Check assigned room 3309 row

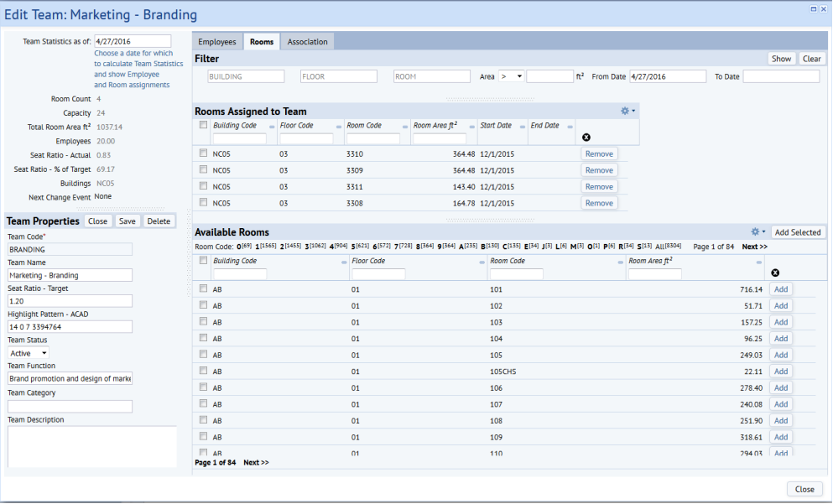pyautogui.click(x=203, y=169)
